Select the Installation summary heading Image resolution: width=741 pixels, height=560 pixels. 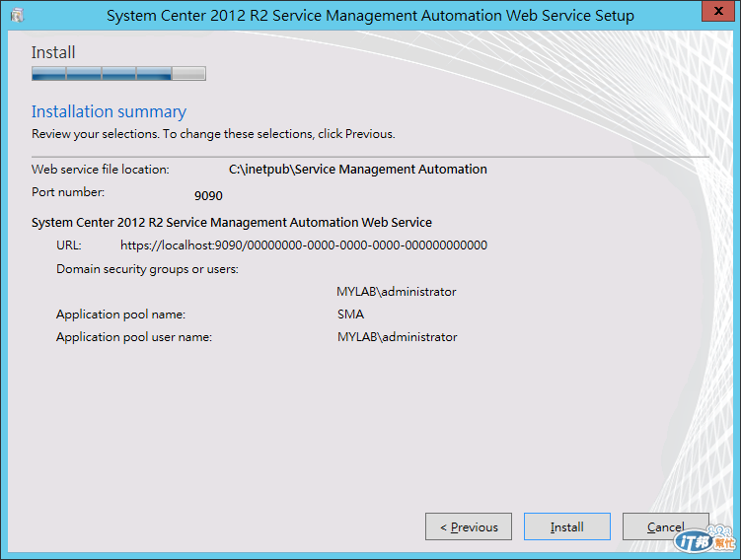[109, 111]
